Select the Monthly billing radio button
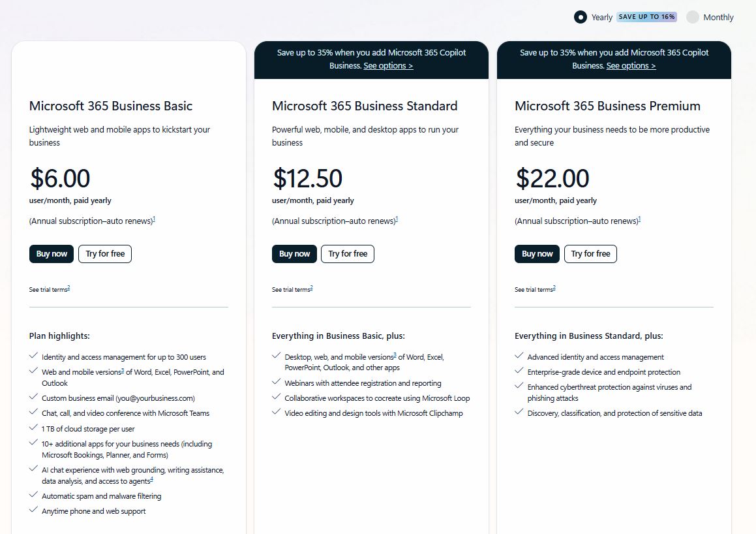Image resolution: width=756 pixels, height=534 pixels. pos(691,17)
